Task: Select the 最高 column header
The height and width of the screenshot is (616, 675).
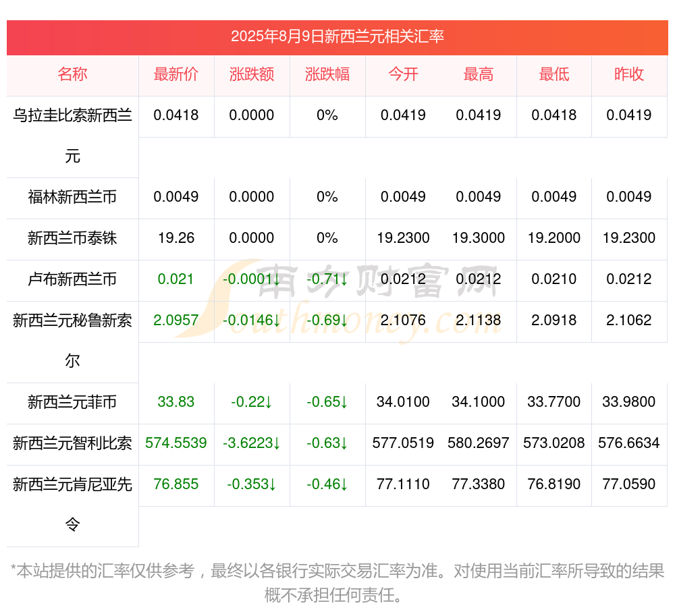Action: tap(479, 74)
